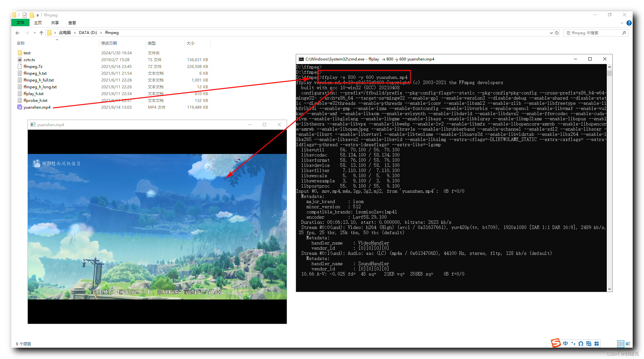Image resolution: width=644 pixels, height=359 pixels.
Task: Click the DATA (D:) breadcrumb
Action: coord(88,33)
